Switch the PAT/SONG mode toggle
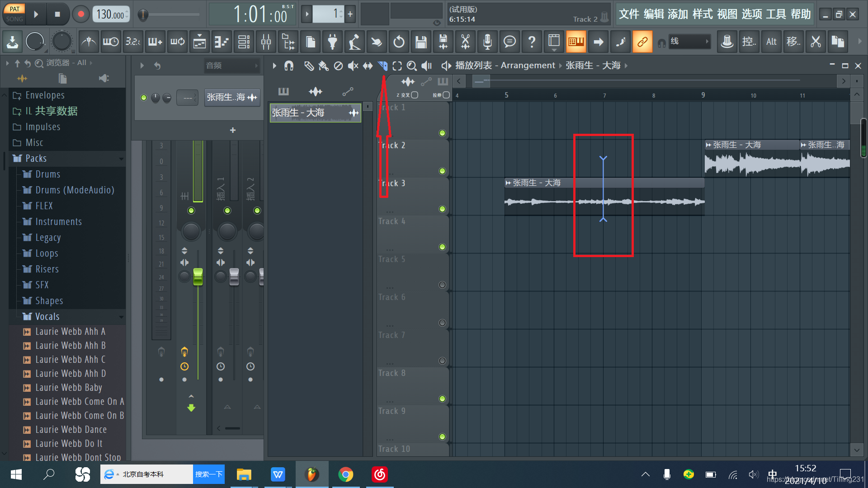 (x=14, y=14)
